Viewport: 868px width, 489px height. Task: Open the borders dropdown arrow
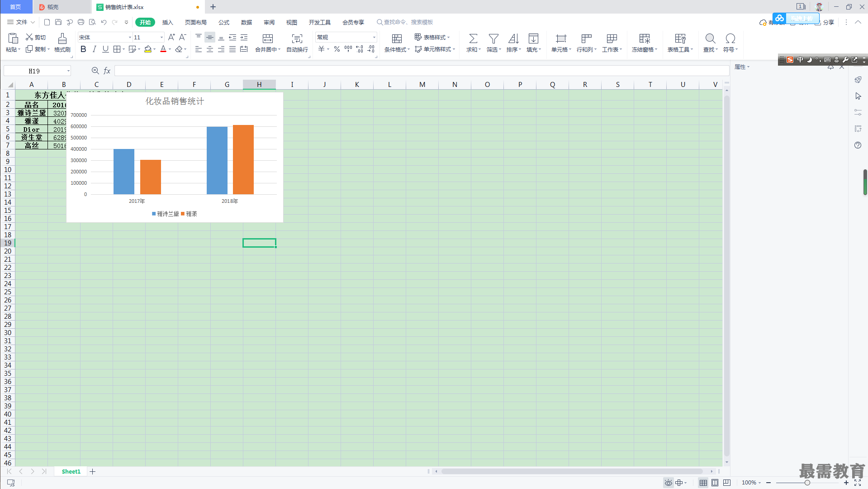(123, 49)
